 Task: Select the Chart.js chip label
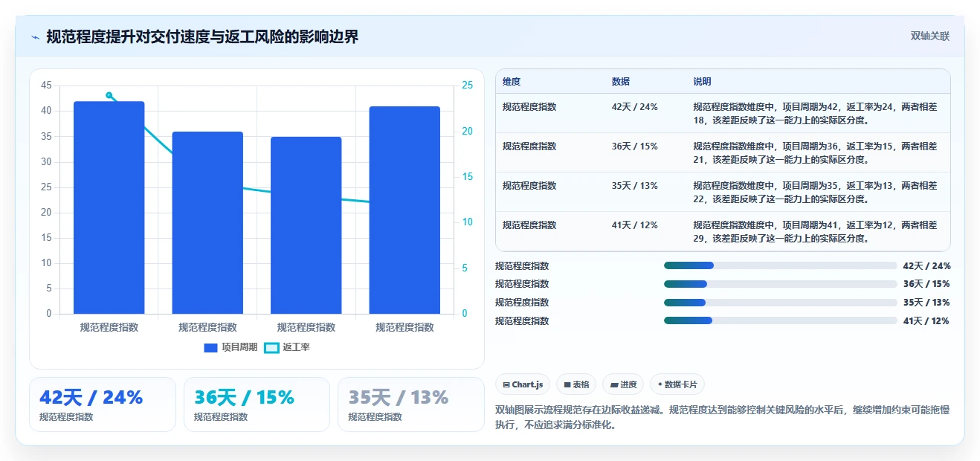point(527,384)
